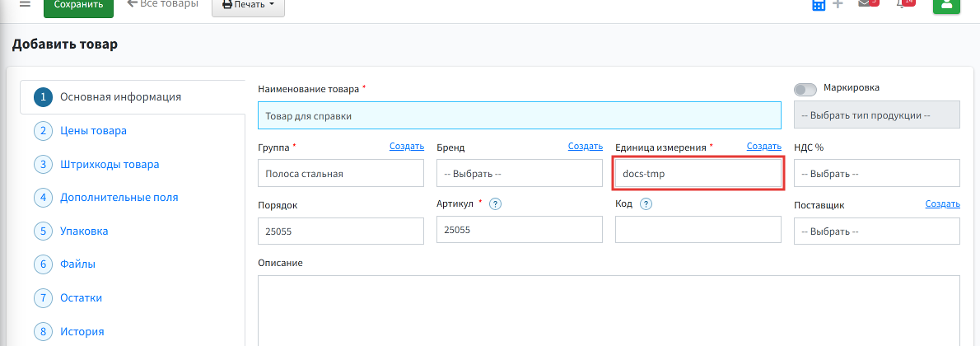This screenshot has height=346, width=980.
Task: Open the blue calculator icon
Action: pos(818,4)
